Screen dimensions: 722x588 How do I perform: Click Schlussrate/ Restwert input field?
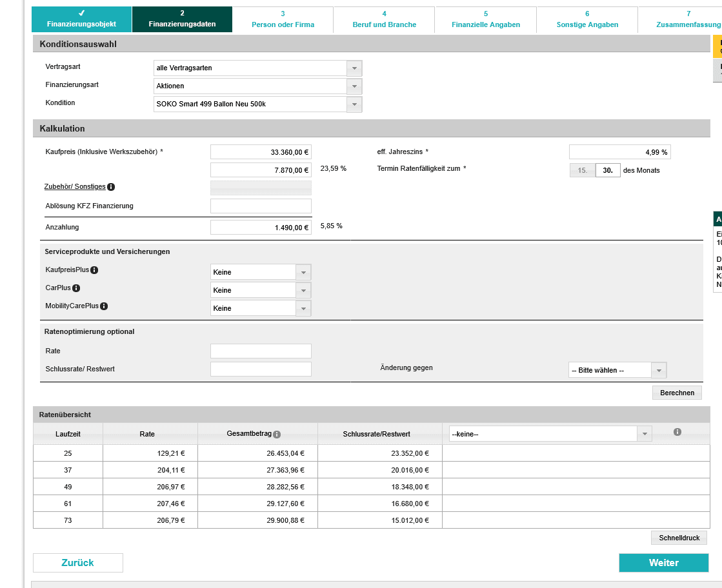pos(261,369)
